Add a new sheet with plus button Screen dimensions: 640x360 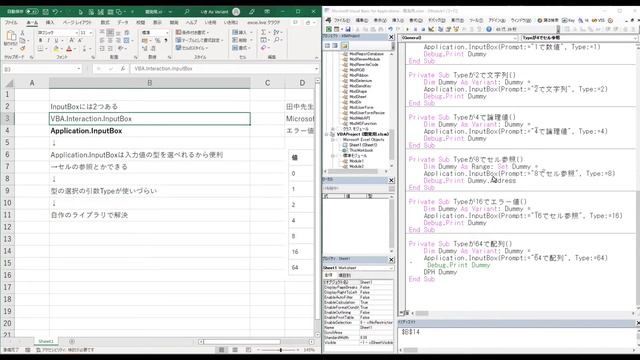(72, 341)
